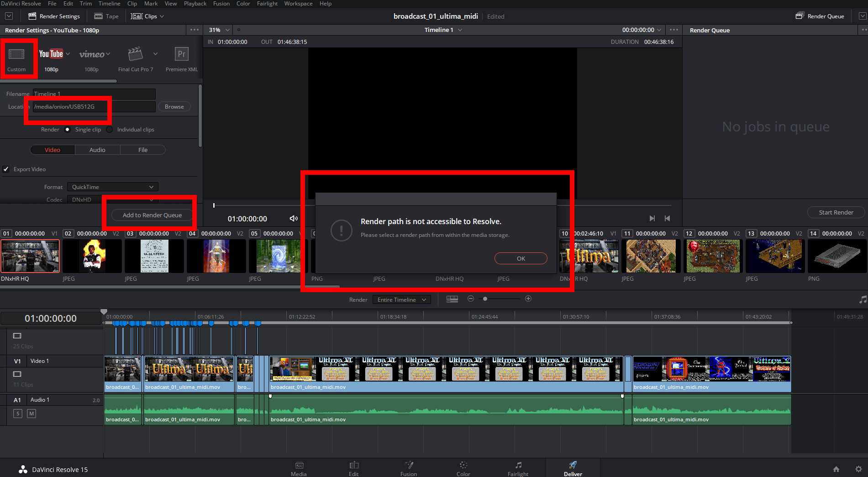
Task: Toggle Tape button in toolbar
Action: [106, 16]
